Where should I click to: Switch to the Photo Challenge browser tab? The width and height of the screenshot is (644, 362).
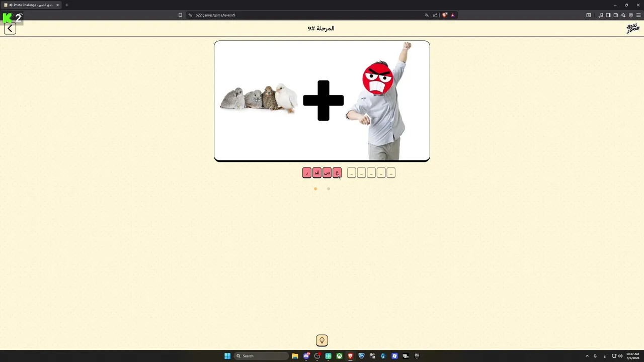(x=31, y=5)
